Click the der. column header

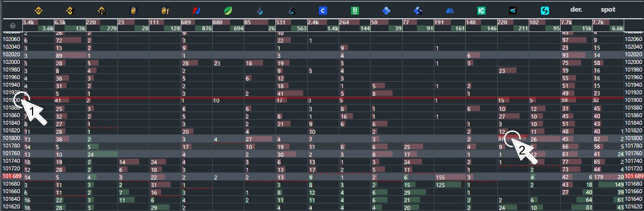(x=576, y=10)
